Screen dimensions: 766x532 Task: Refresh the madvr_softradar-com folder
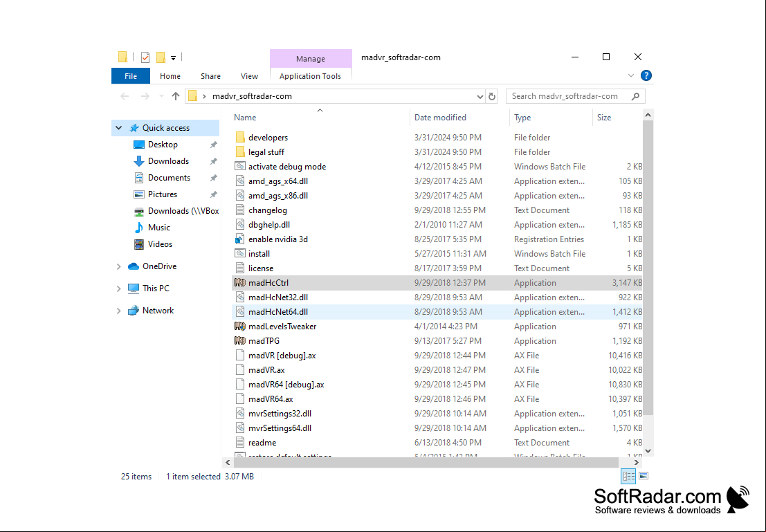pyautogui.click(x=492, y=96)
